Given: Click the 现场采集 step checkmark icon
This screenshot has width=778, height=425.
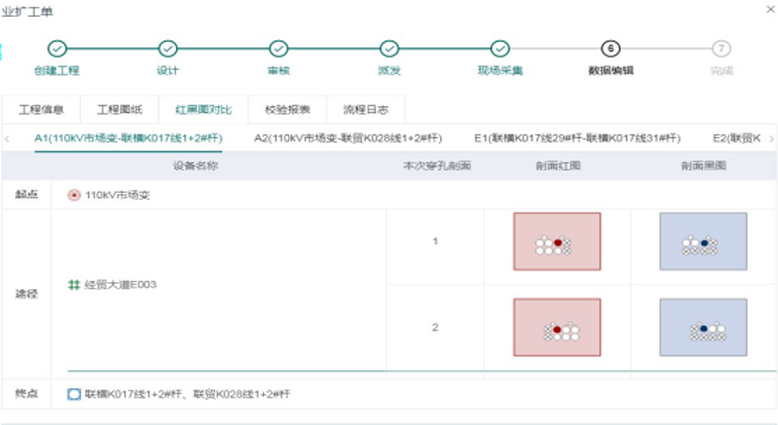Looking at the screenshot, I should (x=500, y=48).
